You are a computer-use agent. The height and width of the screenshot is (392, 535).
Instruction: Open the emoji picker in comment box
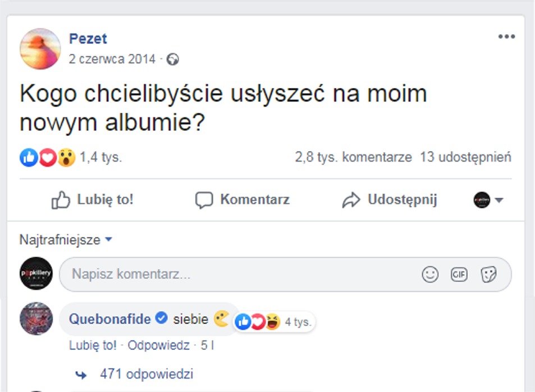point(430,275)
